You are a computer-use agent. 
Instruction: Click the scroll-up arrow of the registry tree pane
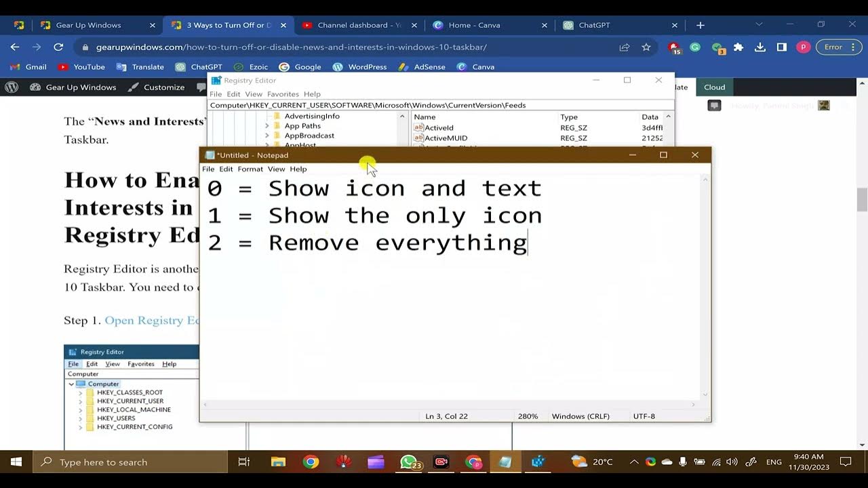pos(401,117)
